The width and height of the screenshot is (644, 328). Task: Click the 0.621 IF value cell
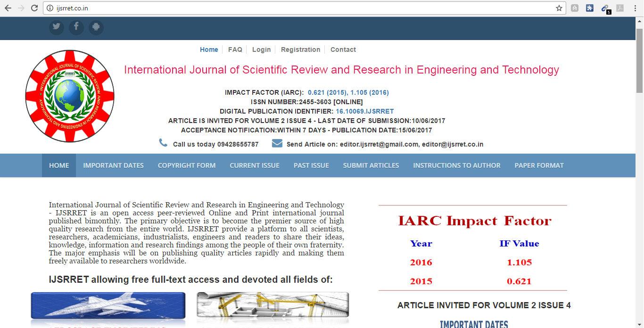519,281
